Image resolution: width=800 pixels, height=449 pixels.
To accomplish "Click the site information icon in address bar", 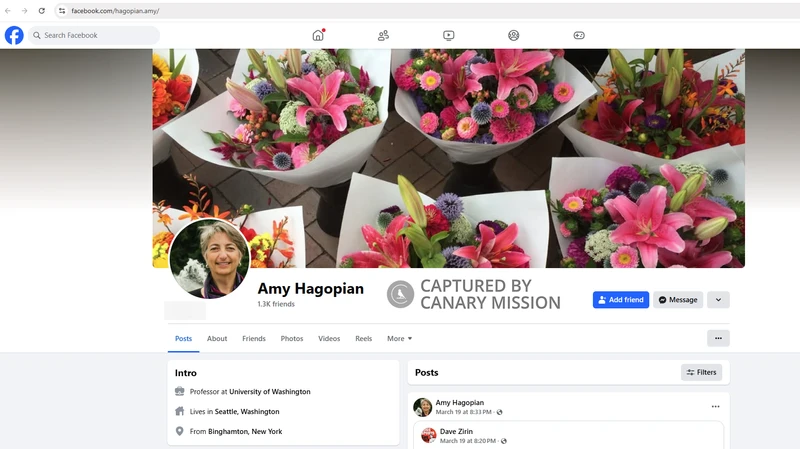I will pyautogui.click(x=62, y=11).
